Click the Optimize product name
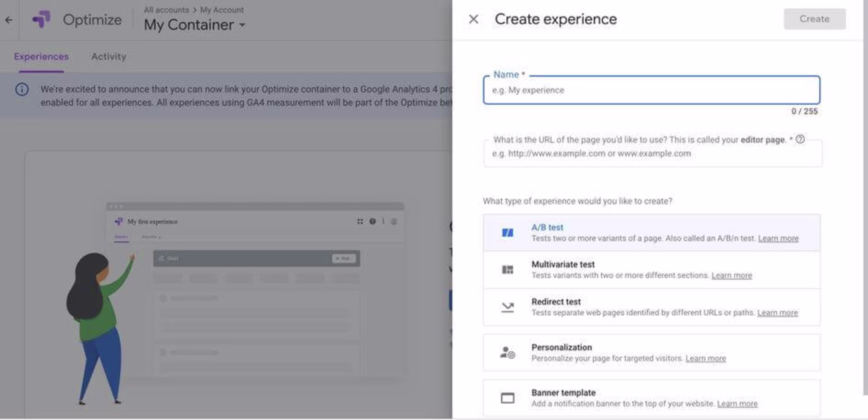The height and width of the screenshot is (420, 868). click(92, 20)
